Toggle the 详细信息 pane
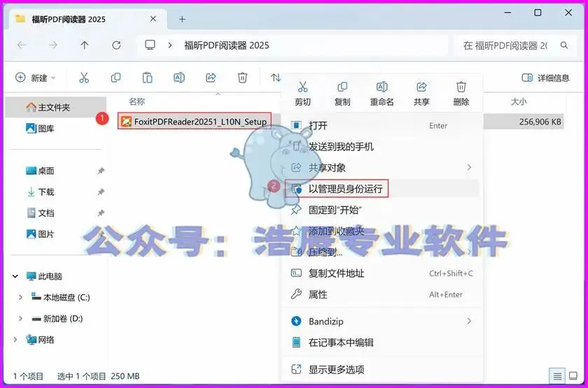Image resolution: width=588 pixels, height=388 pixels. click(x=545, y=78)
